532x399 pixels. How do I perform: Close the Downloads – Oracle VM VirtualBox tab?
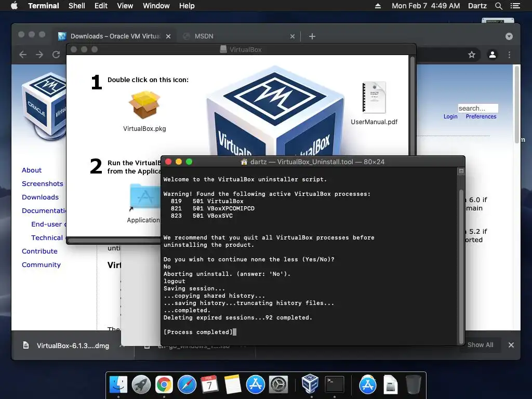(x=168, y=36)
